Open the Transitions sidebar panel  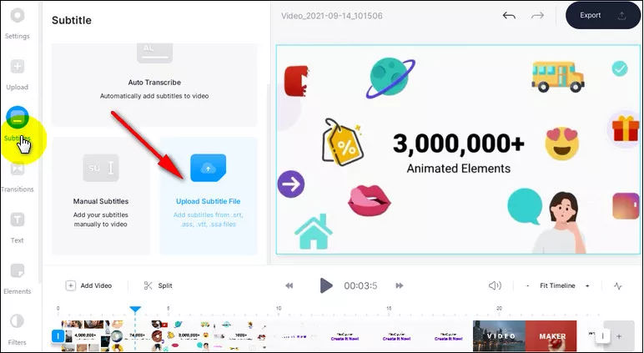coord(18,178)
